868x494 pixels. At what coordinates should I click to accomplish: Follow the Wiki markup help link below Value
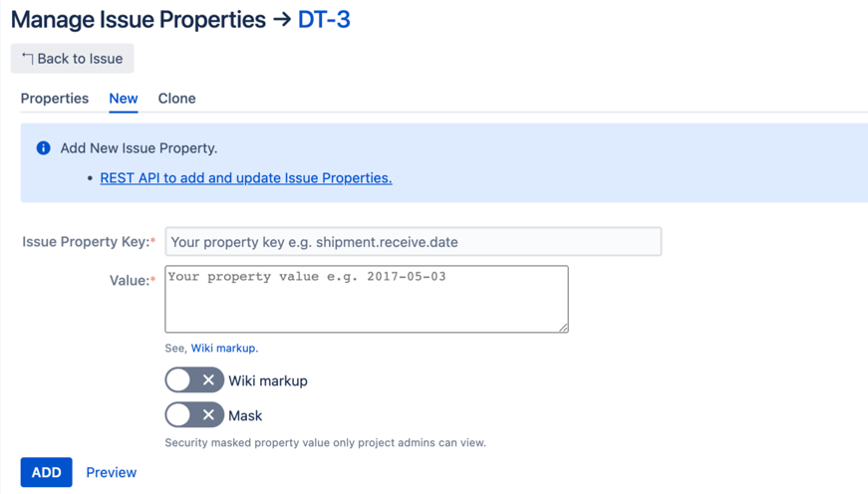pyautogui.click(x=223, y=349)
